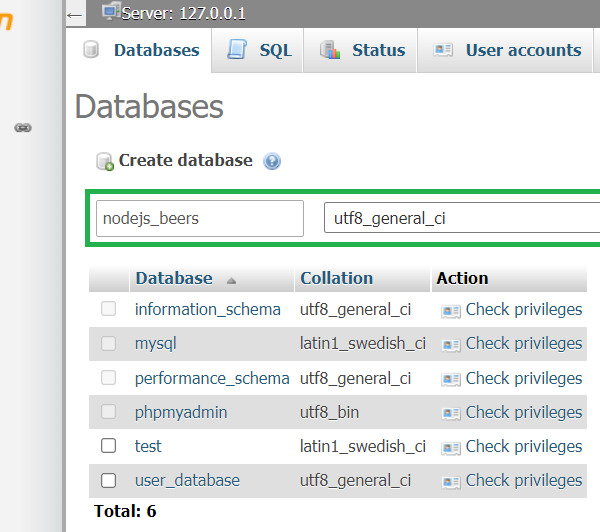The width and height of the screenshot is (600, 532).
Task: Click the Create database help icon
Action: (x=272, y=161)
